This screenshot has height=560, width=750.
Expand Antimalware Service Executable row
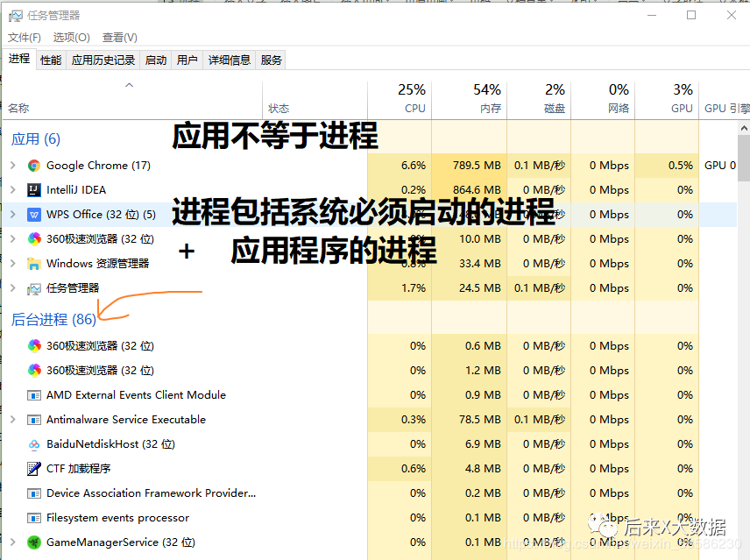click(13, 420)
